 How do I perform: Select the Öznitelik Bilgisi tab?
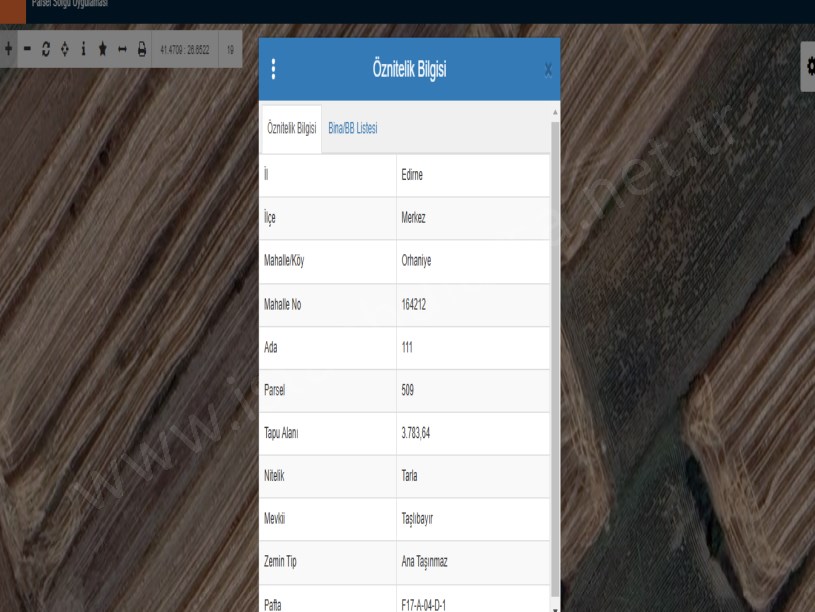291,128
